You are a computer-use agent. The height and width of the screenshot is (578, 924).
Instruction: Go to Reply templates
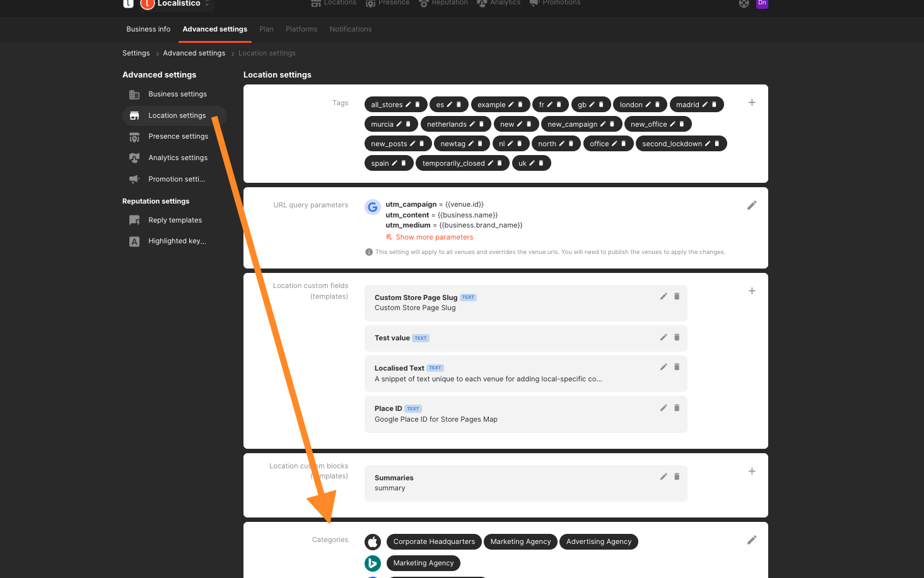coord(175,221)
